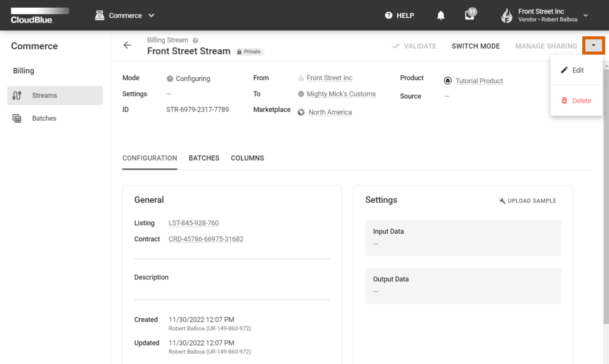Click the Streams sidebar icon
The height and width of the screenshot is (364, 609).
click(x=17, y=95)
